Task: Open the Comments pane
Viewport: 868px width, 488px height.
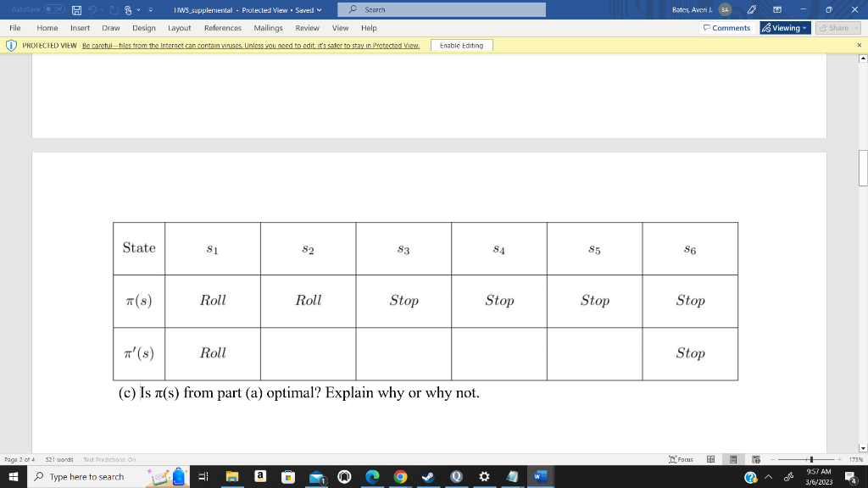Action: point(726,28)
